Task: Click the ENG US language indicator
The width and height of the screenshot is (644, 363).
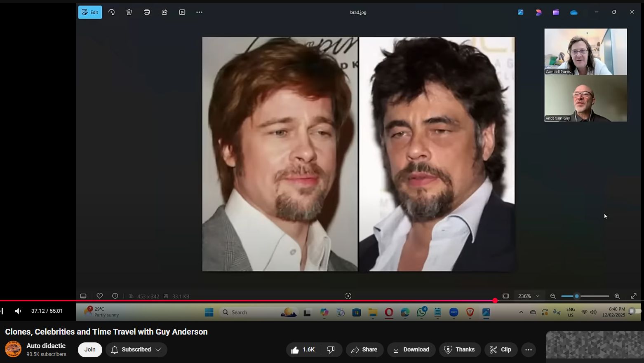Action: tap(571, 312)
